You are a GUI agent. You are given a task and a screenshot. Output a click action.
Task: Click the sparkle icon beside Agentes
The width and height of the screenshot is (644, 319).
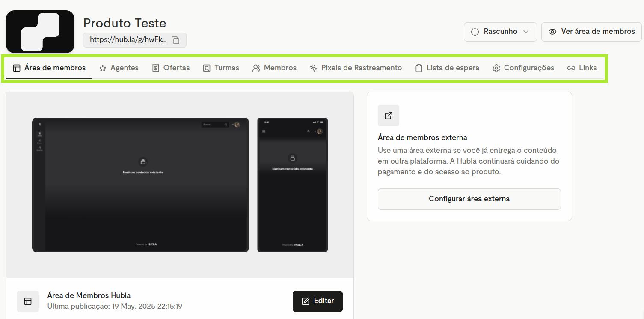coord(103,68)
